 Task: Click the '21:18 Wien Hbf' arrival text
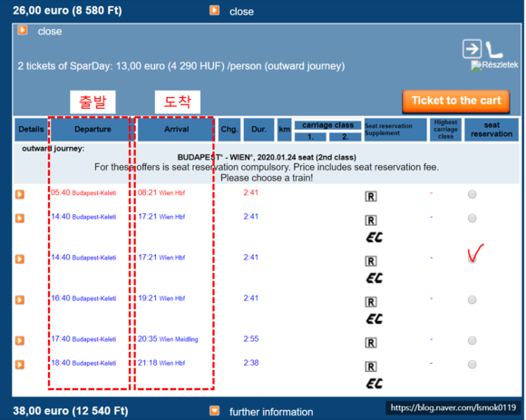161,363
